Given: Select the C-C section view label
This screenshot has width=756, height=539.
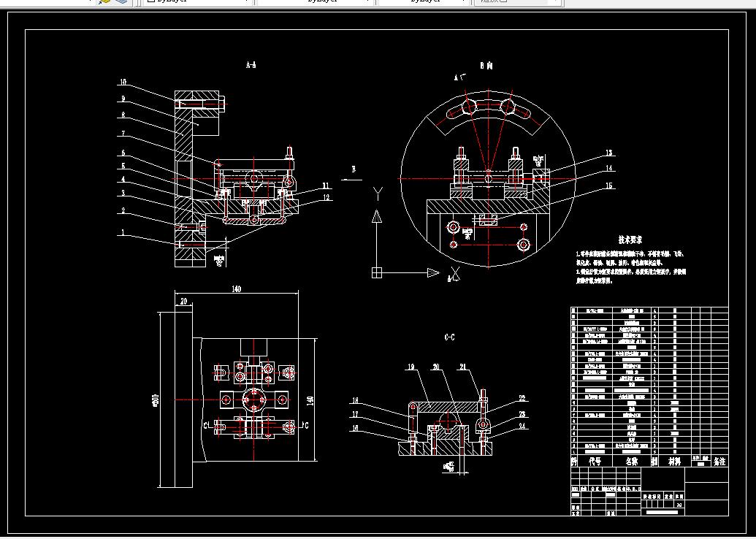Looking at the screenshot, I should [x=449, y=337].
